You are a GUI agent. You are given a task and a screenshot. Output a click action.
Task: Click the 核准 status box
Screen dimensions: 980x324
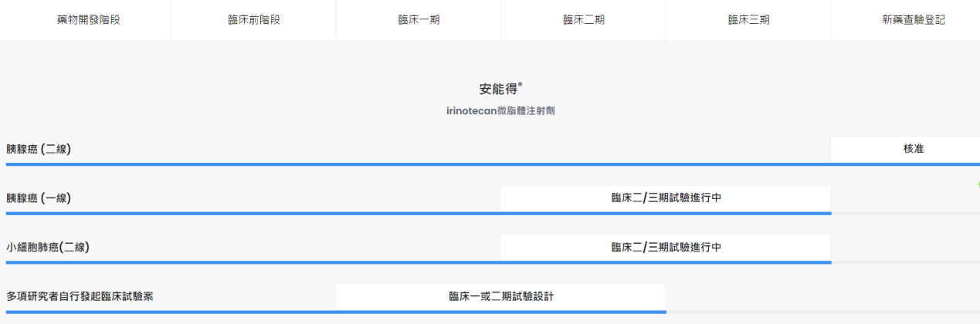(x=905, y=149)
